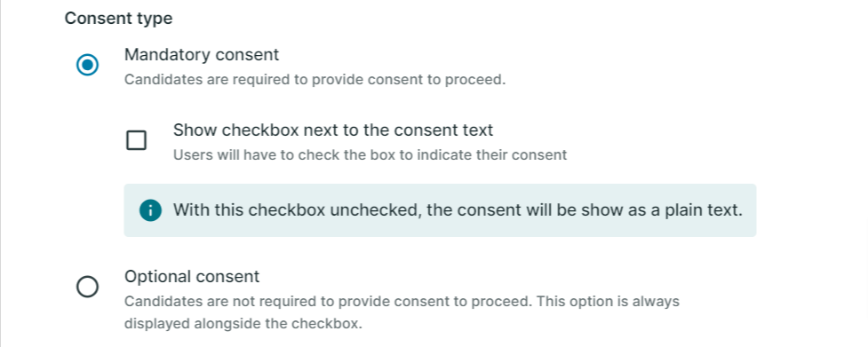The image size is (868, 347).
Task: Click 'Show checkbox next to the consent text' label
Action: [x=332, y=130]
